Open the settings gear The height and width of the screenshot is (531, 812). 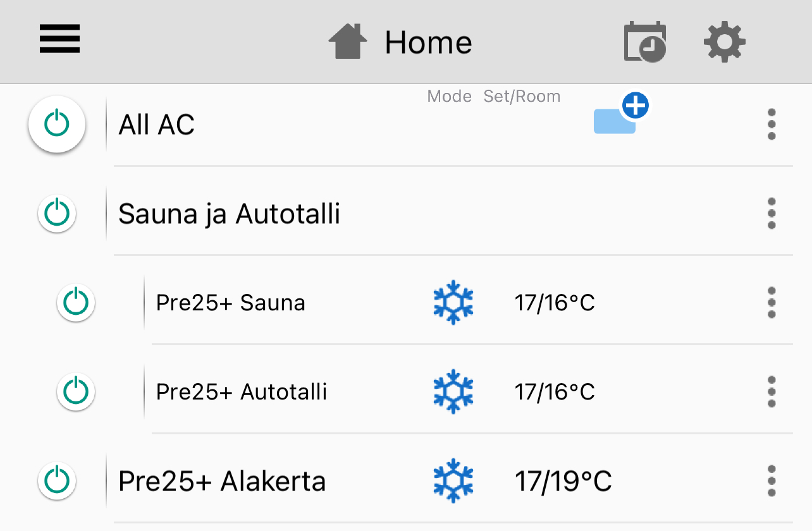pyautogui.click(x=725, y=42)
